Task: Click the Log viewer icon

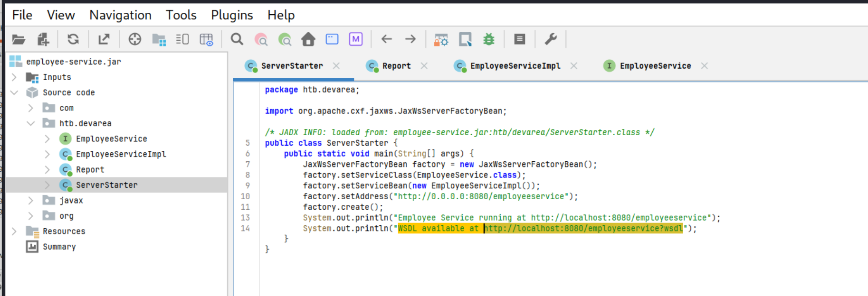Action: pos(519,39)
